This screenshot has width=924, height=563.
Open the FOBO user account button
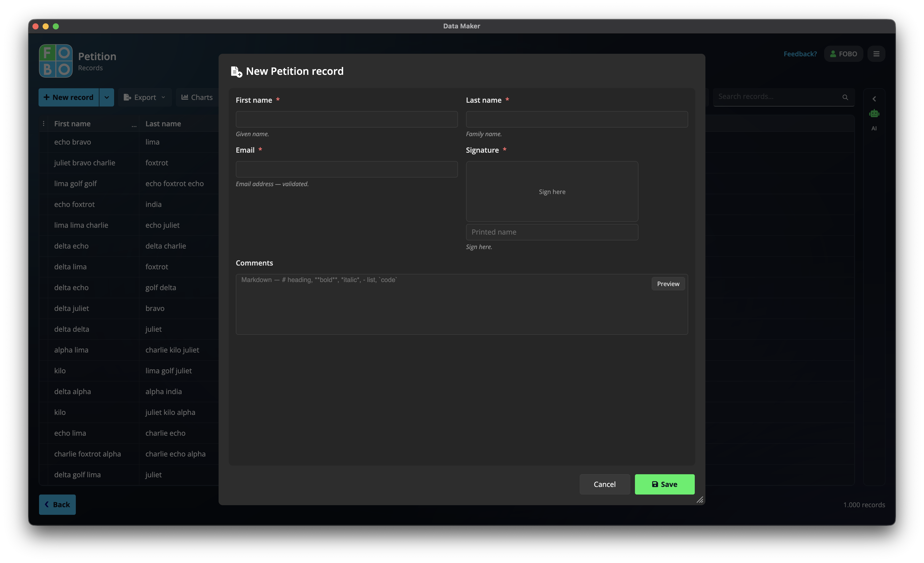tap(843, 54)
